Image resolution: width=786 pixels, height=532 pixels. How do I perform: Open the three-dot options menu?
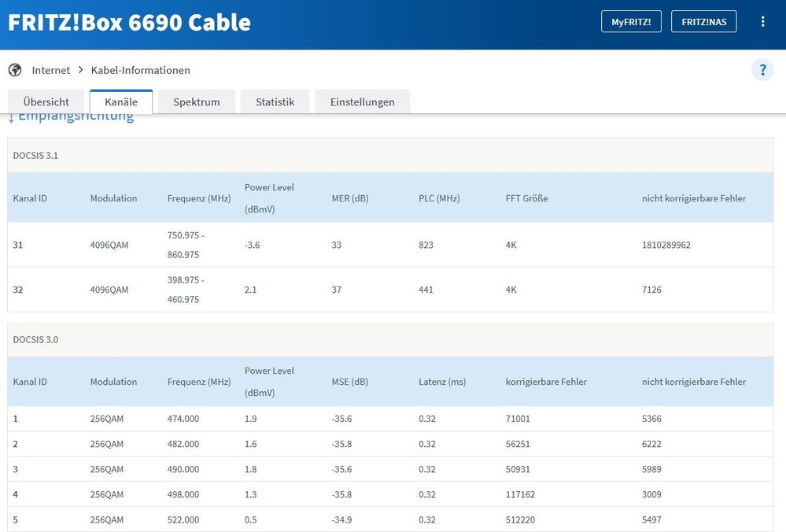[x=762, y=21]
